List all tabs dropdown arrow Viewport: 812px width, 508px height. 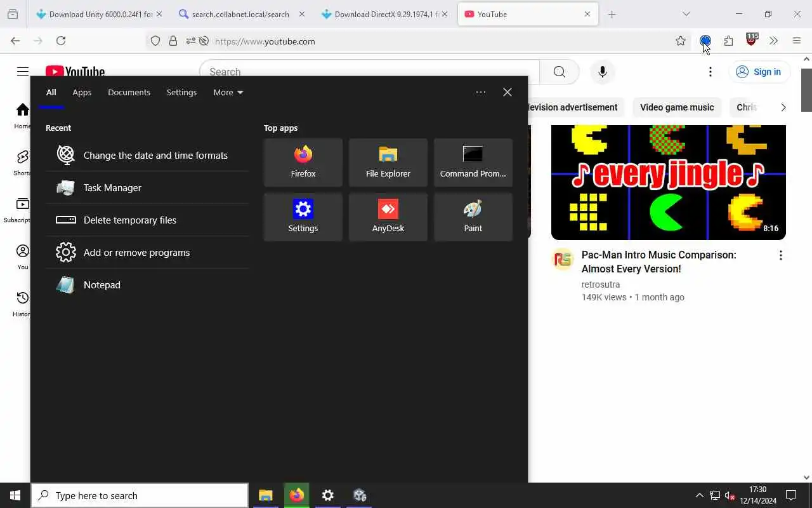(686, 14)
